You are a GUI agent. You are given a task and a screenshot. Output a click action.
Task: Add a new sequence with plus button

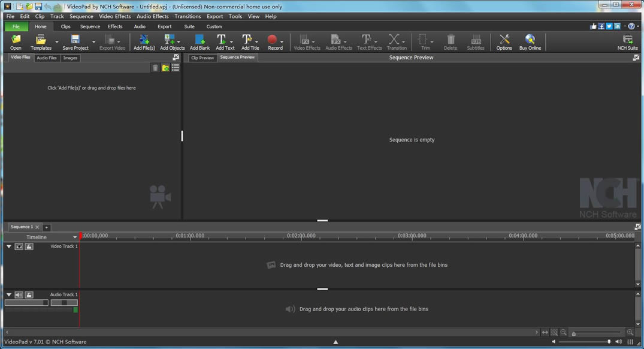46,227
